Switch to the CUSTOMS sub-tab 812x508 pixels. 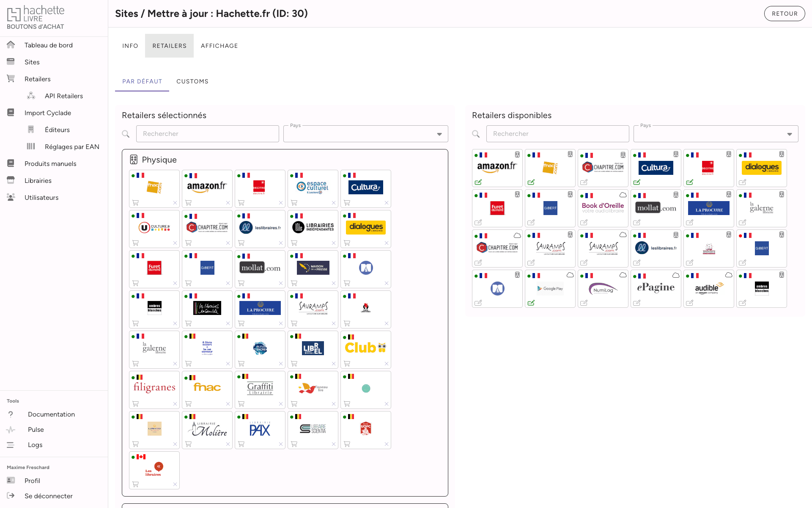(x=192, y=81)
